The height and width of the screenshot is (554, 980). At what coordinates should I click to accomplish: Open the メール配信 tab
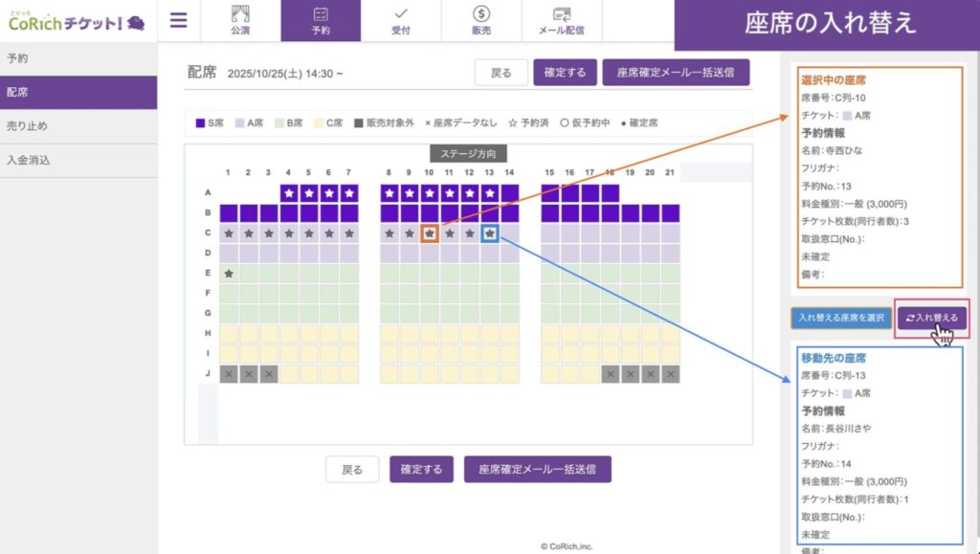562,21
